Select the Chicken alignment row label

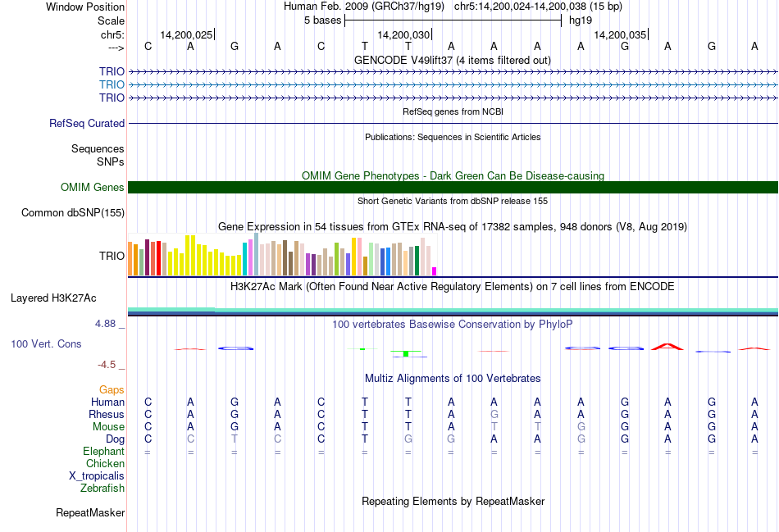coord(105,463)
